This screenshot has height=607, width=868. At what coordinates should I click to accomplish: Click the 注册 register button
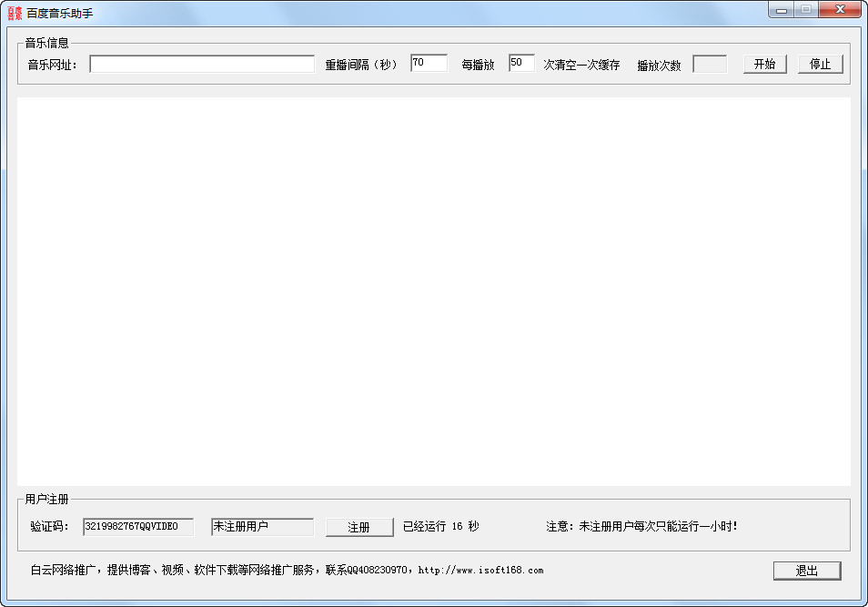click(359, 527)
